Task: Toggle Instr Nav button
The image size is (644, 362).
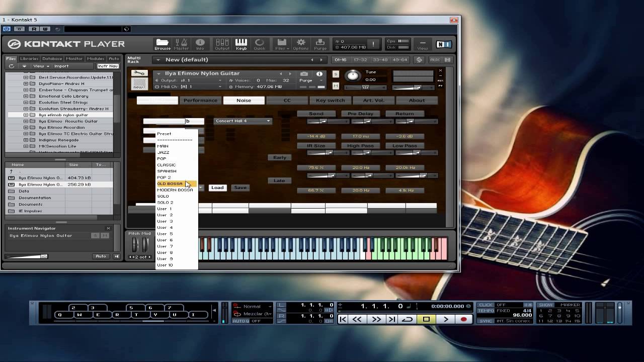Action: 108,66
